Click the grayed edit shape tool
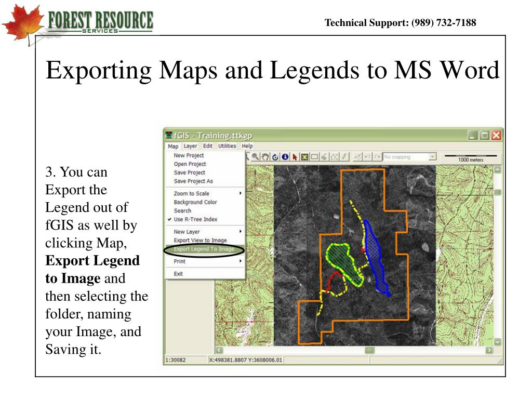The width and height of the screenshot is (532, 399). (324, 157)
